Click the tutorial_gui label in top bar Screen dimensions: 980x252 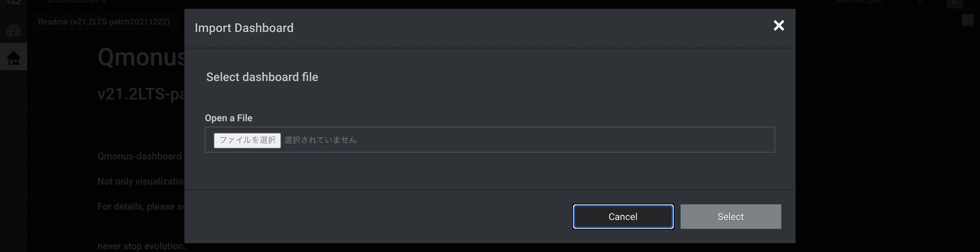(859, 1)
